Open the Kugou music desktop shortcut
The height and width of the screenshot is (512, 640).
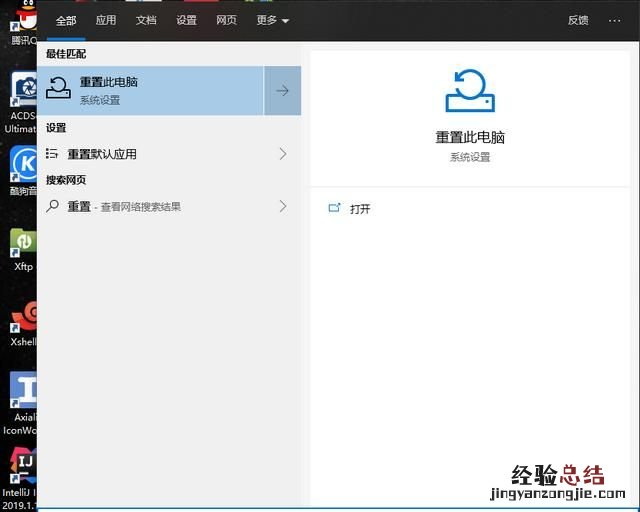[22, 163]
